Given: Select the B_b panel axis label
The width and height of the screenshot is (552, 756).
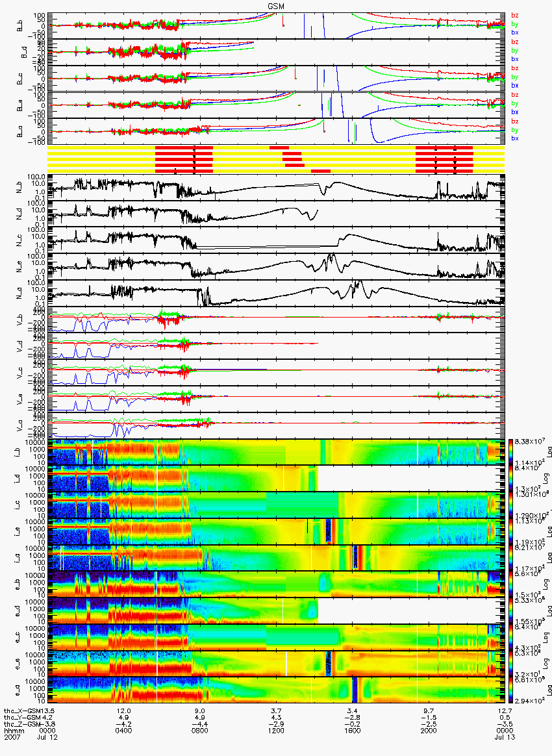Looking at the screenshot, I should click(x=19, y=25).
